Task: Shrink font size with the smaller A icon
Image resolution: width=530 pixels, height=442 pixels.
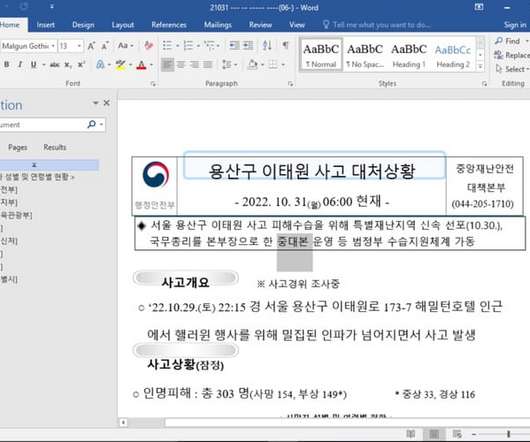Action: (x=105, y=46)
